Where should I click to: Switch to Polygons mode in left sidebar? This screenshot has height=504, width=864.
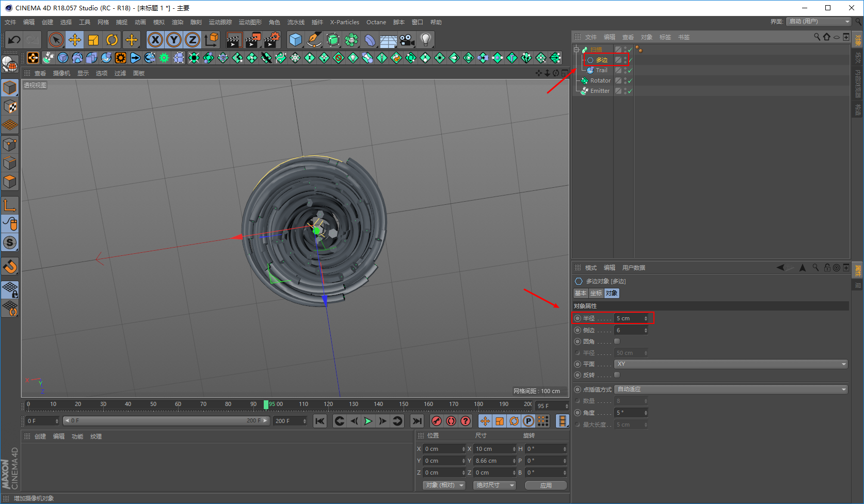[x=10, y=182]
